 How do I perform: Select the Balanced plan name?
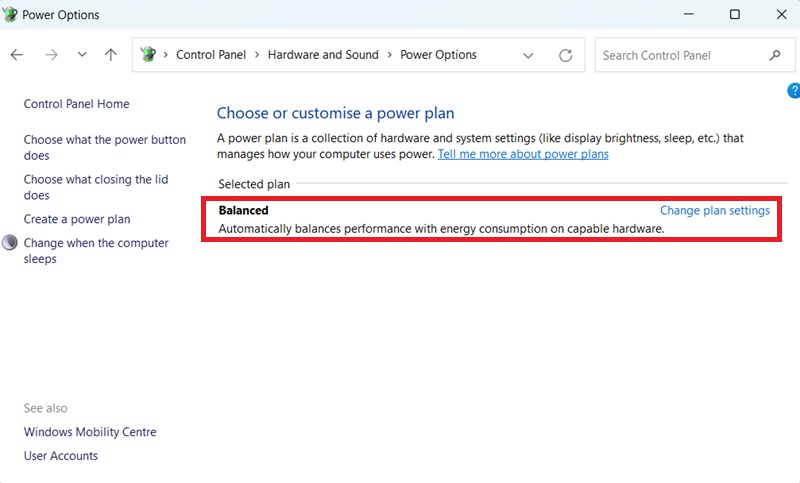pyautogui.click(x=243, y=211)
